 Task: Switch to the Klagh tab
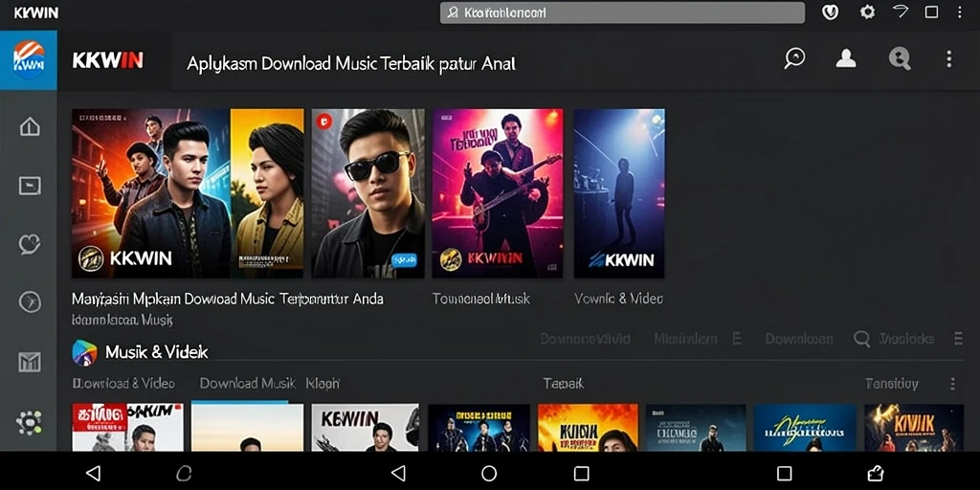click(323, 383)
